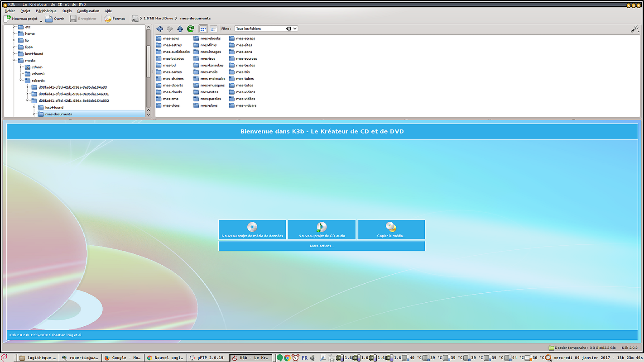Viewport: 644px width, 362px height.
Task: Go back with the left arrow icon
Action: (159, 29)
